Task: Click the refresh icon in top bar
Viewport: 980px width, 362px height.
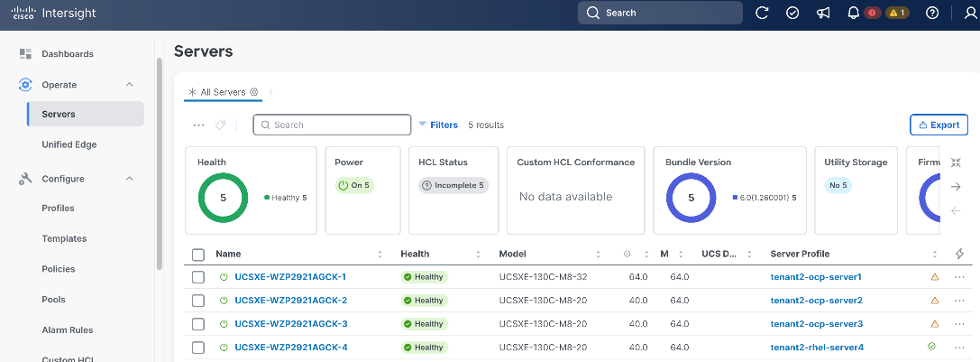Action: [762, 13]
